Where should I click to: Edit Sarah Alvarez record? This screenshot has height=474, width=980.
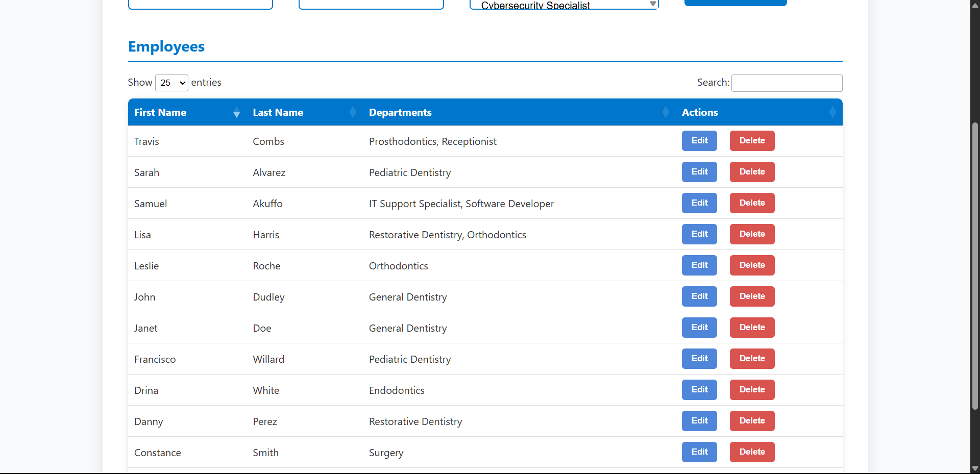coord(699,172)
